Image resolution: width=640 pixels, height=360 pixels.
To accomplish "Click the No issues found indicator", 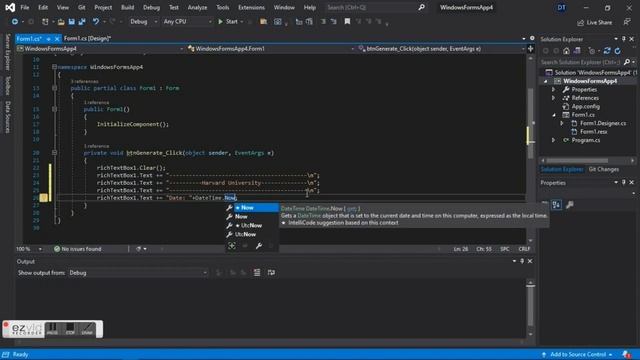I will click(x=78, y=249).
